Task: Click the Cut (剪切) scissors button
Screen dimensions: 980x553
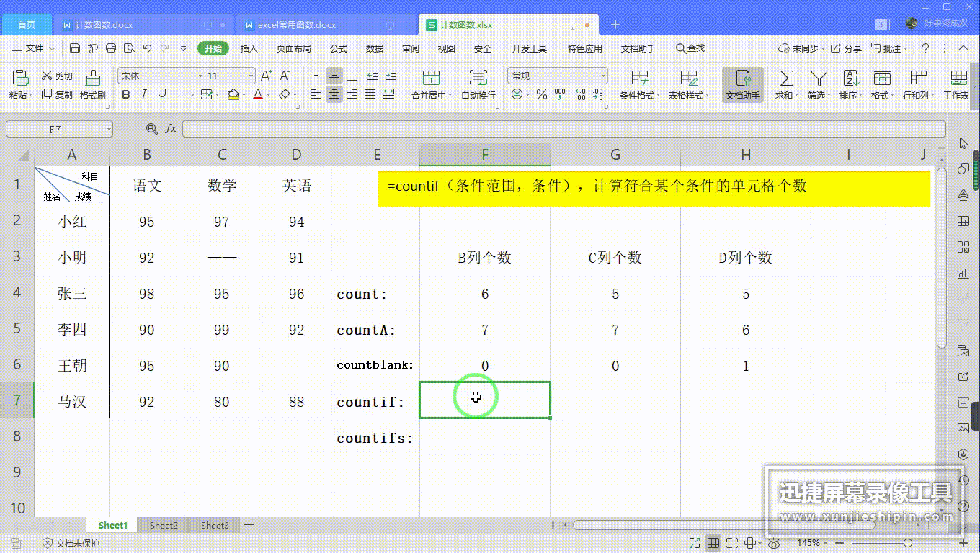Action: (57, 76)
